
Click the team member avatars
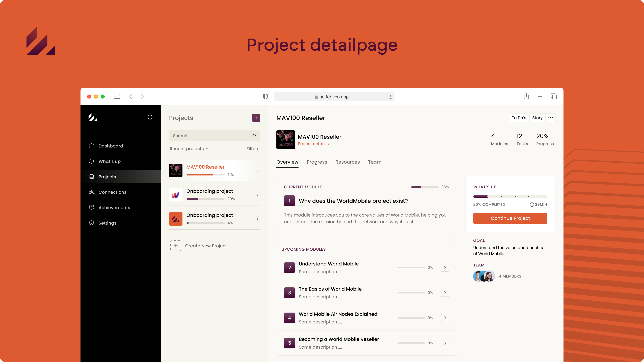(x=484, y=276)
